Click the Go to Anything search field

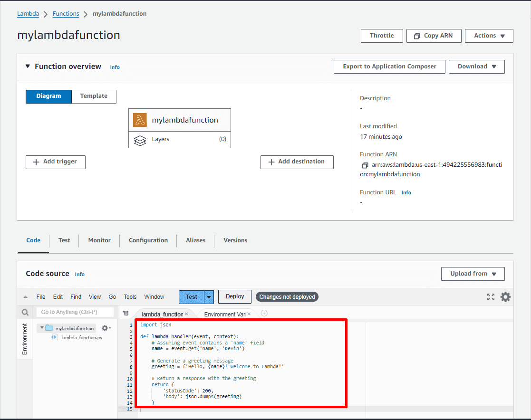[75, 312]
